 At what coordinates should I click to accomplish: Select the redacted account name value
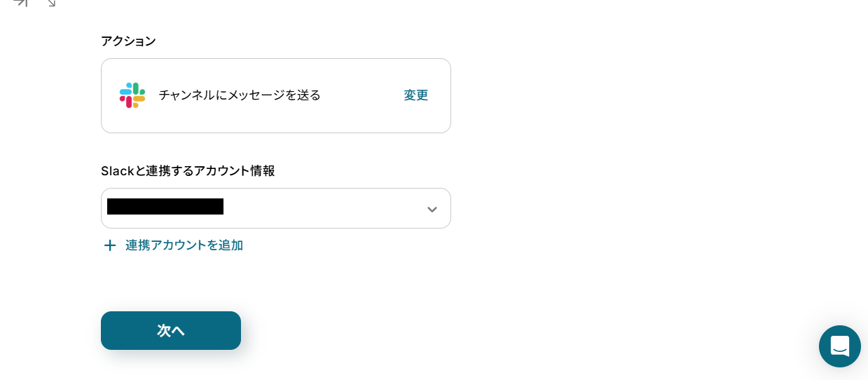tap(165, 207)
